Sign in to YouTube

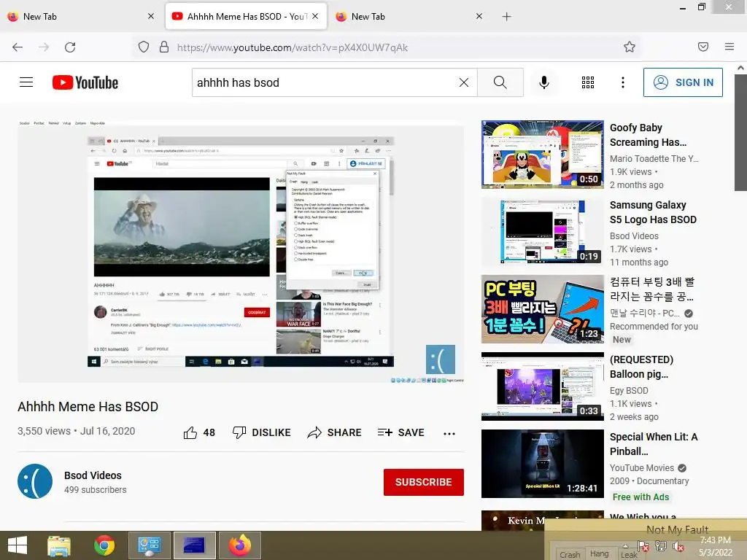coord(683,82)
